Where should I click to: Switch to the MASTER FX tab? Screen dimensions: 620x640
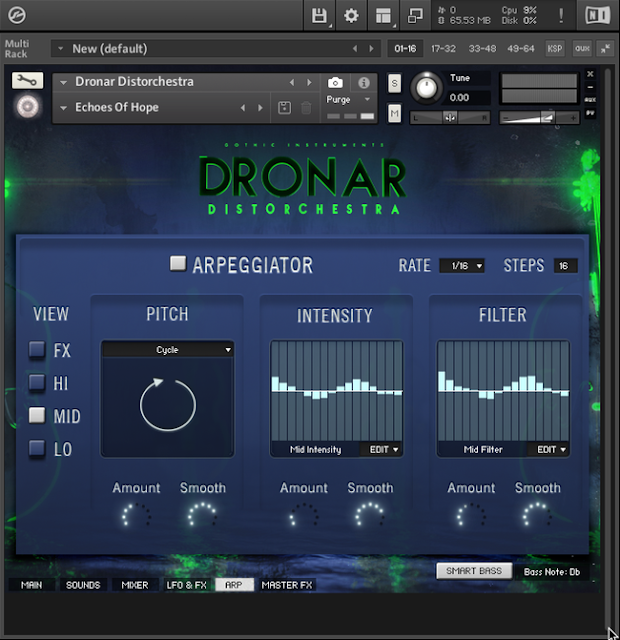(x=287, y=585)
